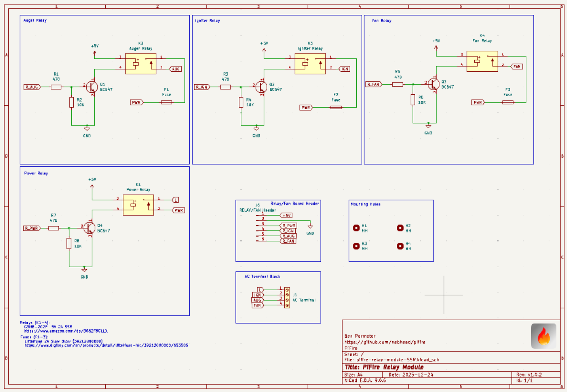Image resolution: width=567 pixels, height=392 pixels.
Task: Select the J1 AC Terminal connector symbol
Action: pyautogui.click(x=287, y=297)
